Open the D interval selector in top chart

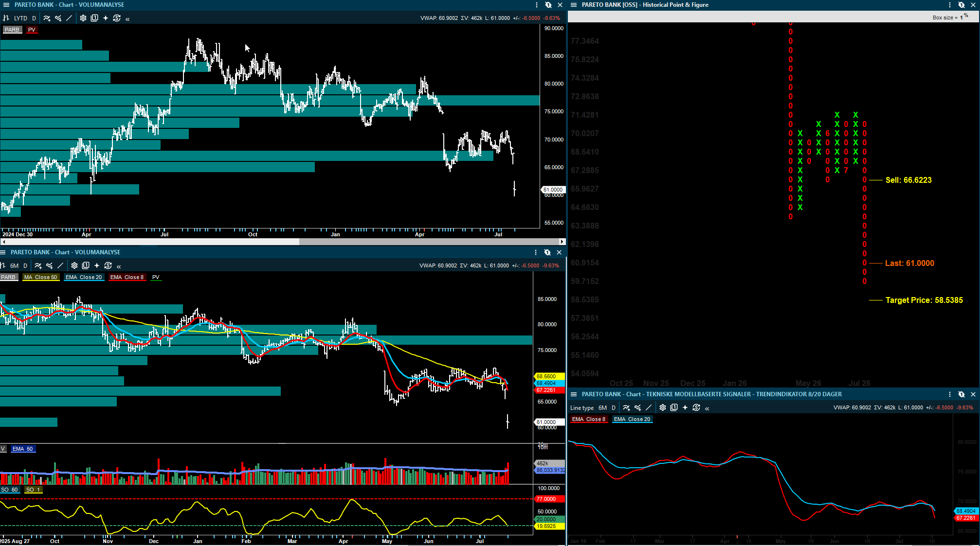pyautogui.click(x=34, y=18)
